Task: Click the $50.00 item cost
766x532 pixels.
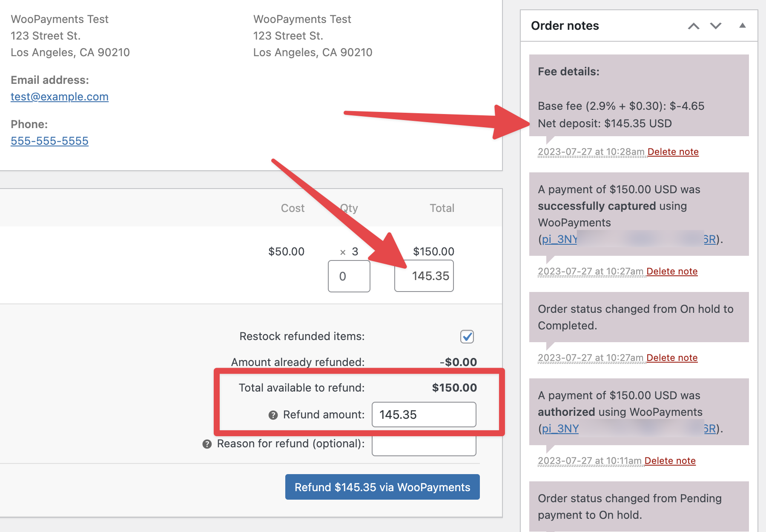Action: click(286, 252)
